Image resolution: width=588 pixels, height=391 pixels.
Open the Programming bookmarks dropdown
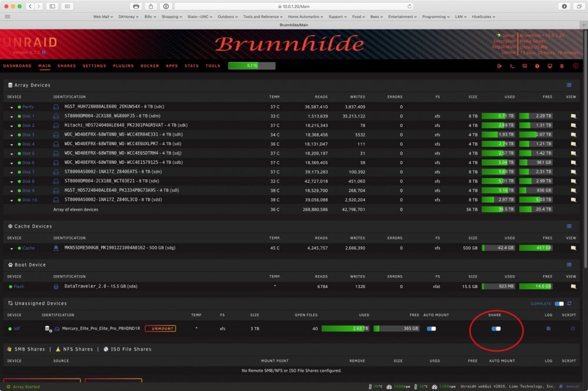click(436, 16)
